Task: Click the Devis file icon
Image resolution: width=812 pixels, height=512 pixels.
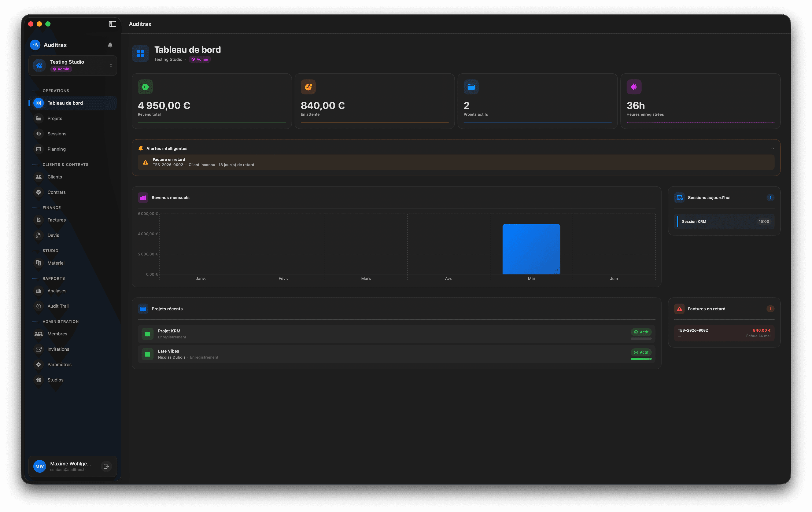Action: point(38,235)
